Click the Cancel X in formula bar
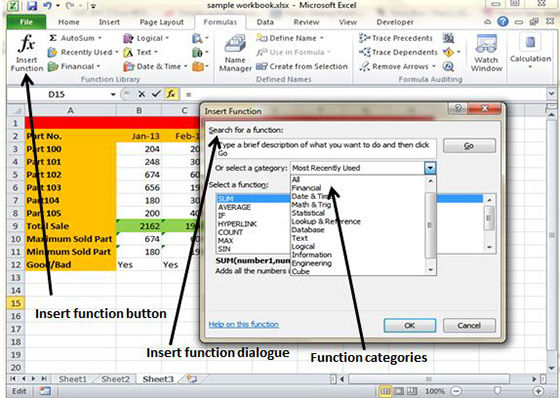This screenshot has height=398, width=560. pos(141,94)
